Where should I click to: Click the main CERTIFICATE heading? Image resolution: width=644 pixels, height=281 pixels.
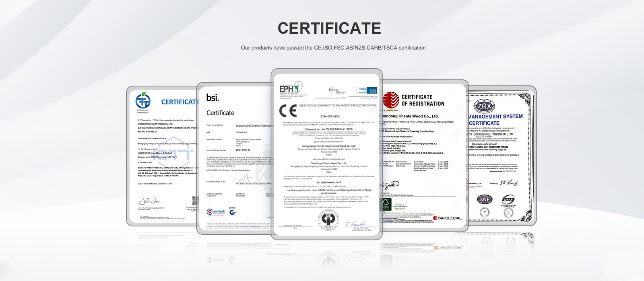click(x=329, y=28)
